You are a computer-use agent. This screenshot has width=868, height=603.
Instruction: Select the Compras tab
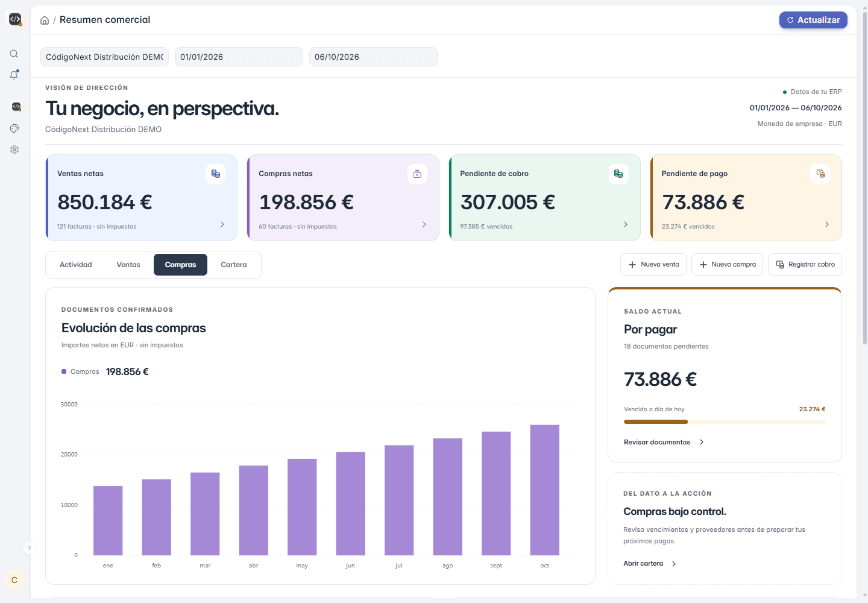(180, 265)
